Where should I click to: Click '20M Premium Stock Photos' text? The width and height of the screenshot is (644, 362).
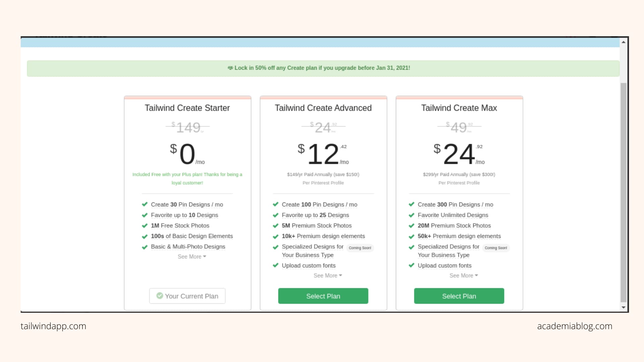tap(454, 226)
